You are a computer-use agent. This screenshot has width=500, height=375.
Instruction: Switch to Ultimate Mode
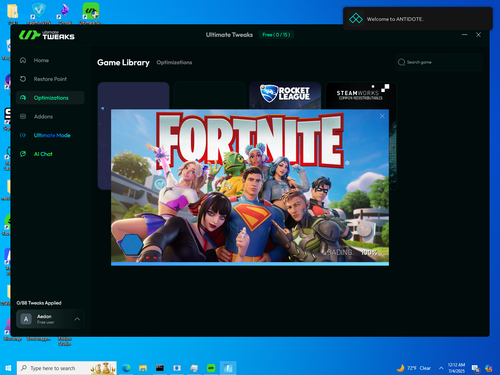52,135
